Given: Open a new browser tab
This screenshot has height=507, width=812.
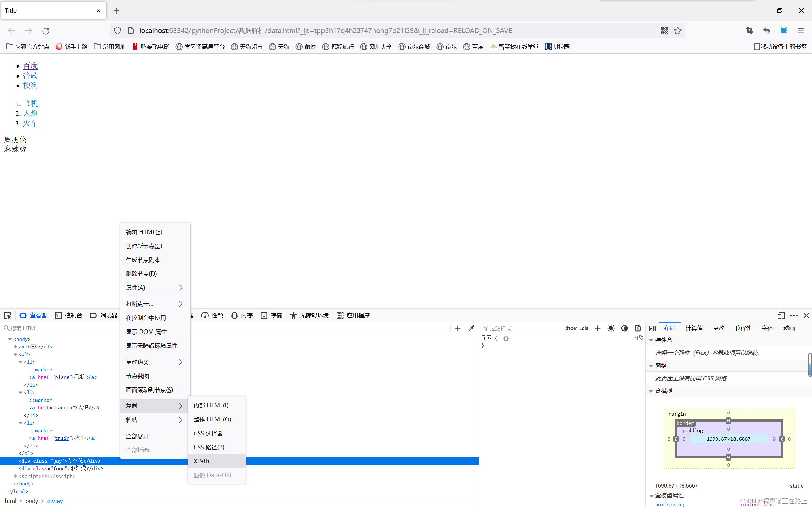Looking at the screenshot, I should (x=116, y=11).
